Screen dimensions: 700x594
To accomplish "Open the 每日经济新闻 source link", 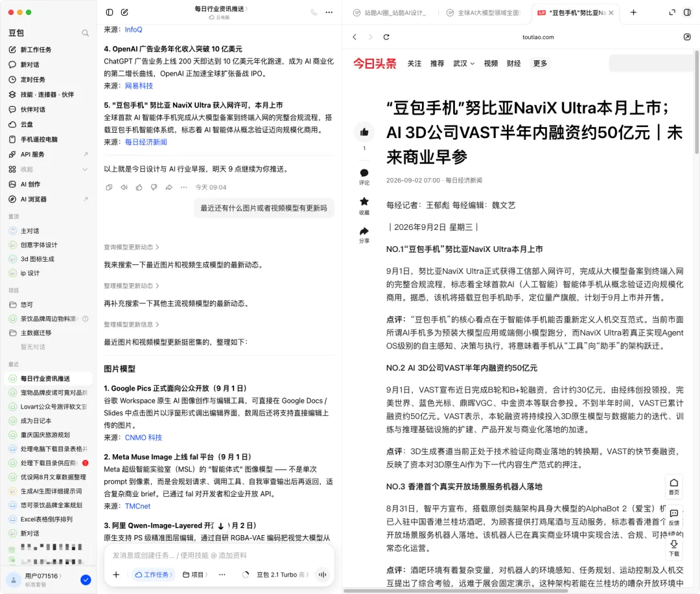I will pos(146,142).
